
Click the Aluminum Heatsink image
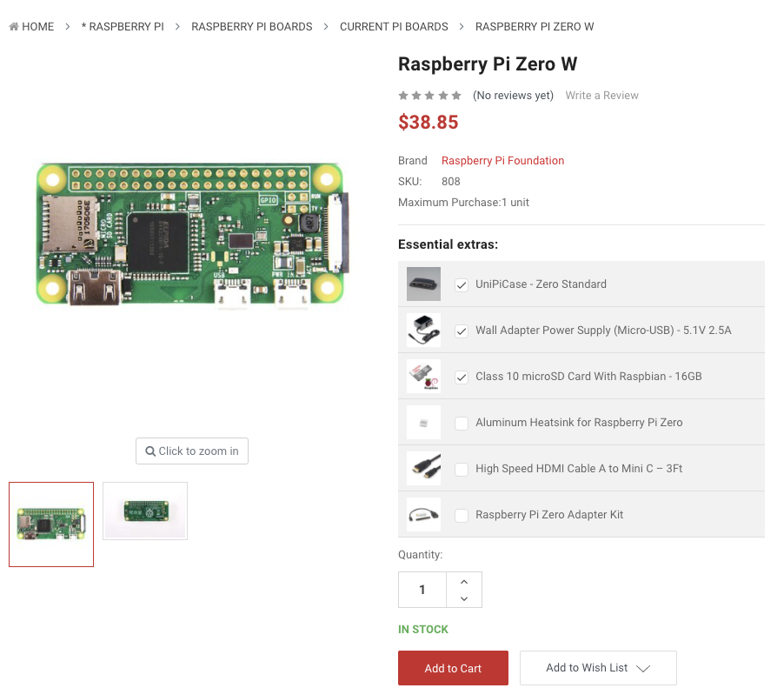pos(423,422)
